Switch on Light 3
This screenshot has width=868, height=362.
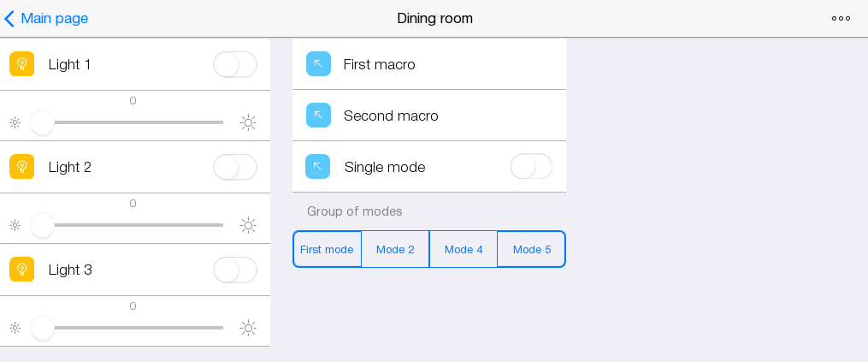pyautogui.click(x=235, y=270)
